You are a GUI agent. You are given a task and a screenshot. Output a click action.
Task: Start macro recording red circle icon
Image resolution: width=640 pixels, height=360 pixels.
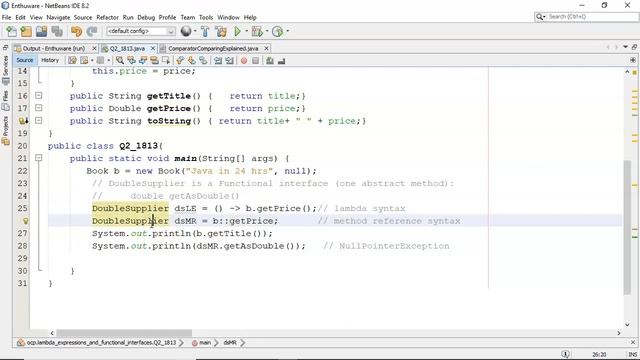244,61
